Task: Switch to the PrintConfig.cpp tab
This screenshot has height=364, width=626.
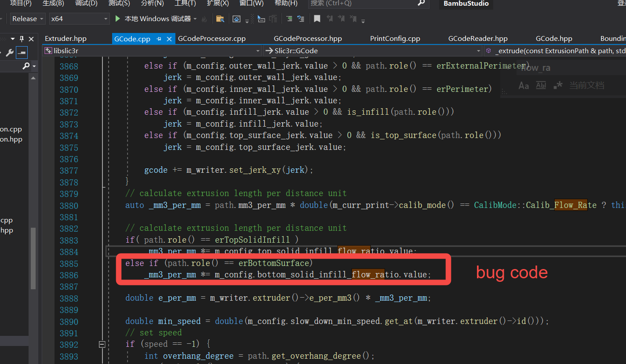Action: point(395,38)
